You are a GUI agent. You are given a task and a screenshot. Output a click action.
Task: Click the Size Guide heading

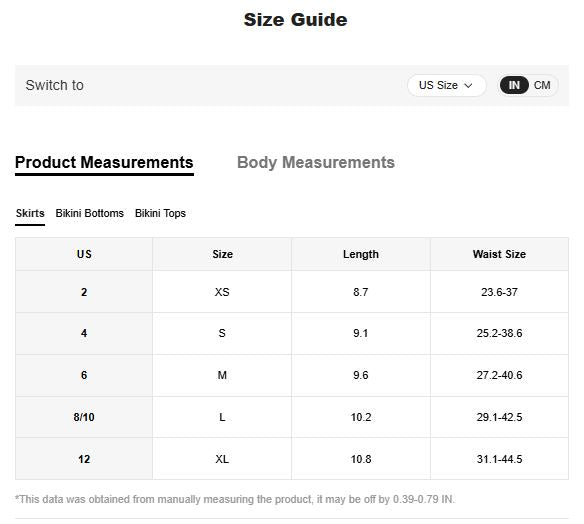[295, 20]
